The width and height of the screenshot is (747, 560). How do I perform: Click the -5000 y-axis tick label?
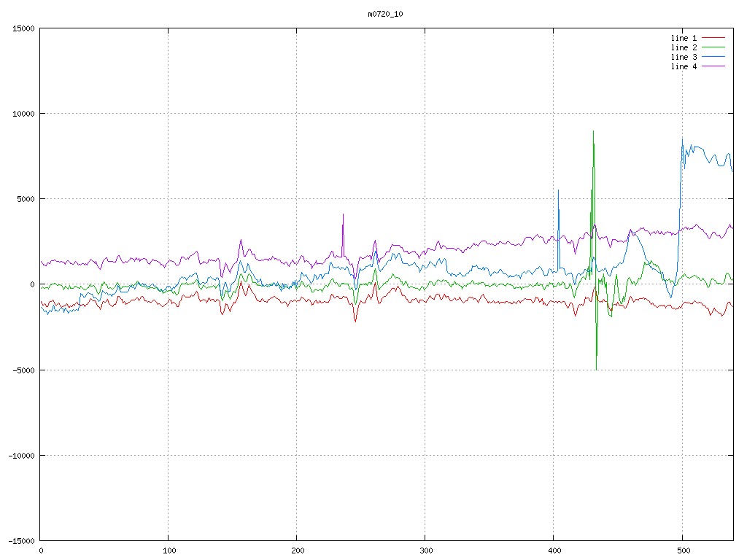point(23,370)
